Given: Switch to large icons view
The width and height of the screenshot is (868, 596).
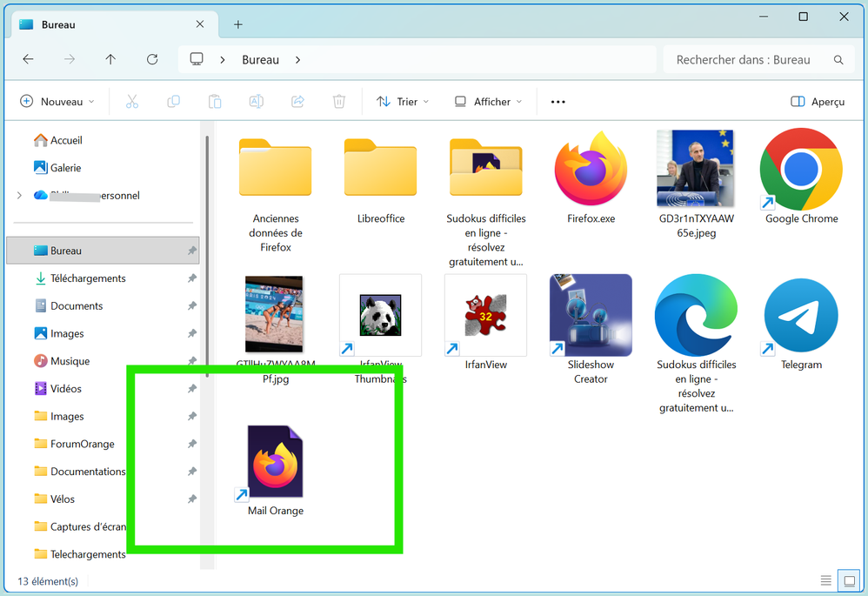Looking at the screenshot, I should click(x=846, y=580).
